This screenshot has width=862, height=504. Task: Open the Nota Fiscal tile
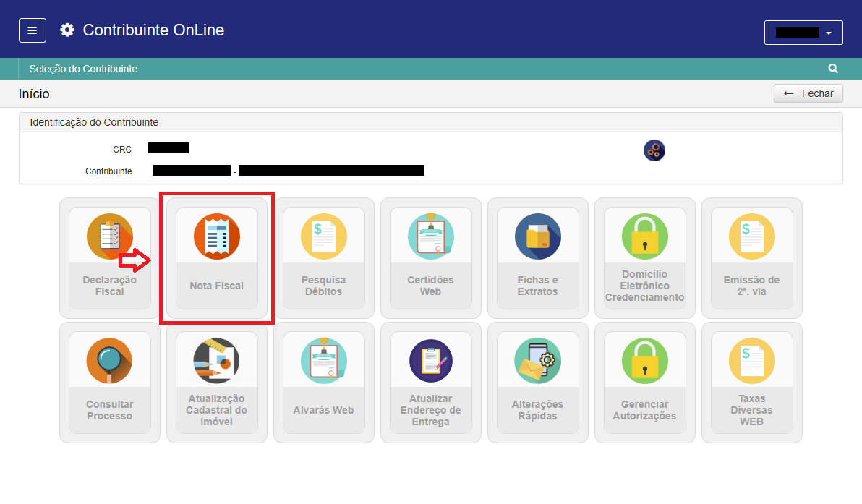click(217, 258)
